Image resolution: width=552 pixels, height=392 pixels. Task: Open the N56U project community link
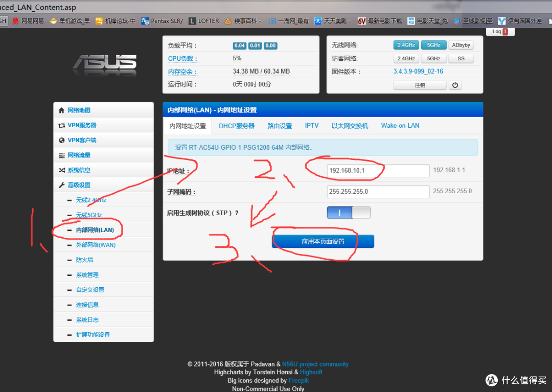pos(315,364)
